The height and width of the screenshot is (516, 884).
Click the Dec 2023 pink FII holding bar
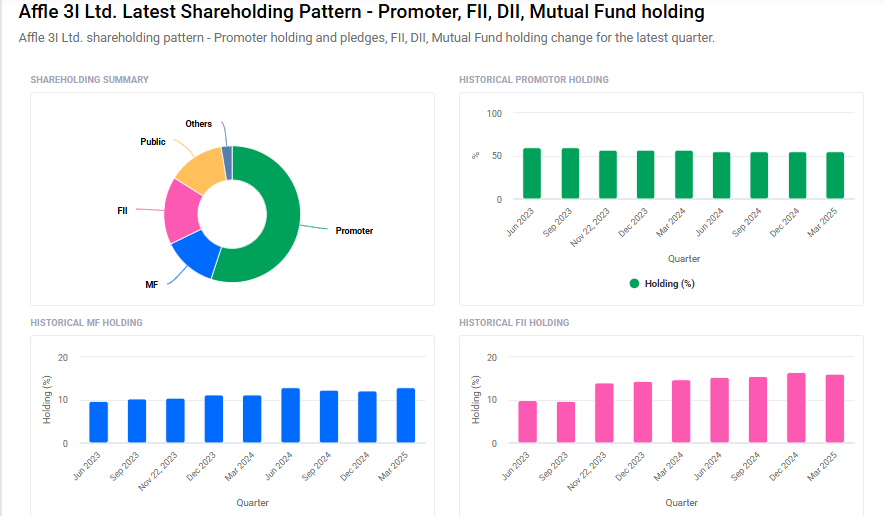point(643,412)
